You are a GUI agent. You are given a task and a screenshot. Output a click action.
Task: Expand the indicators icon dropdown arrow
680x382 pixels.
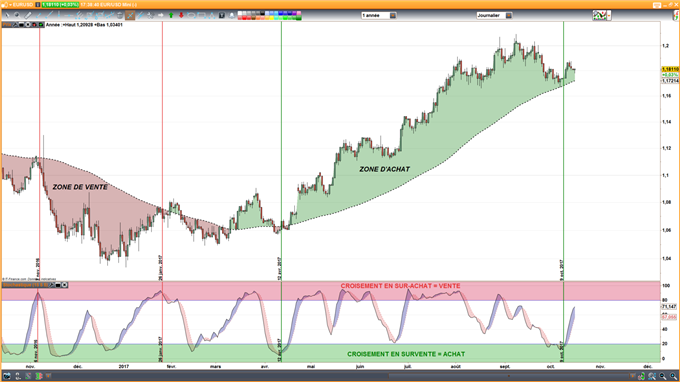pos(609,16)
